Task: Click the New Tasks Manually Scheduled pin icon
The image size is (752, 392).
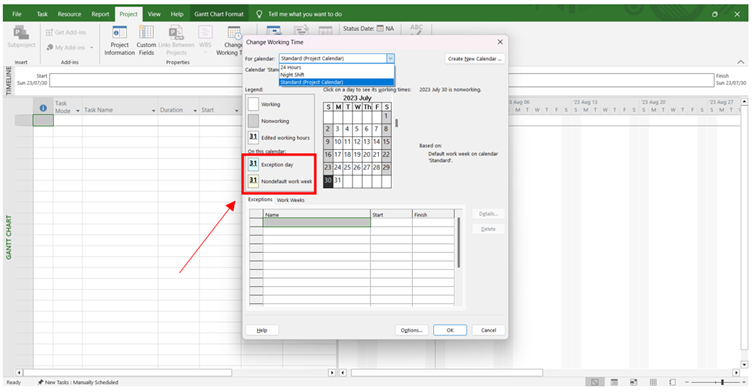Action: point(40,382)
